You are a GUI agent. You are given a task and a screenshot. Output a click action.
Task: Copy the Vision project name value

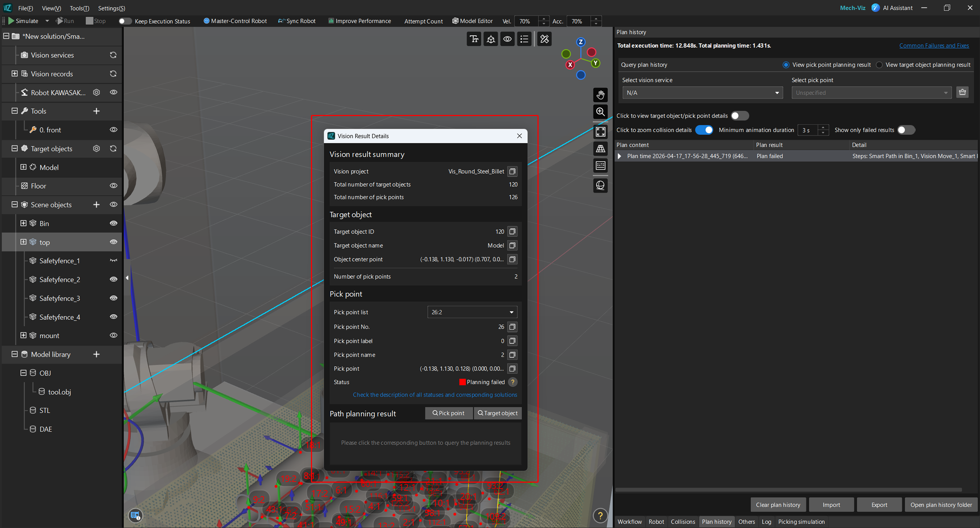pos(512,171)
